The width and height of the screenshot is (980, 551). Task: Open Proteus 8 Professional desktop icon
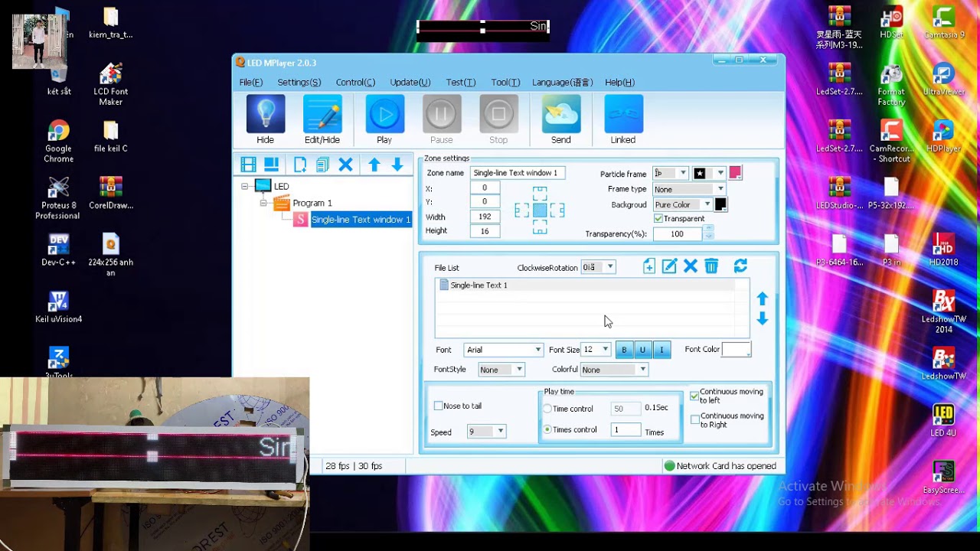pyautogui.click(x=58, y=198)
